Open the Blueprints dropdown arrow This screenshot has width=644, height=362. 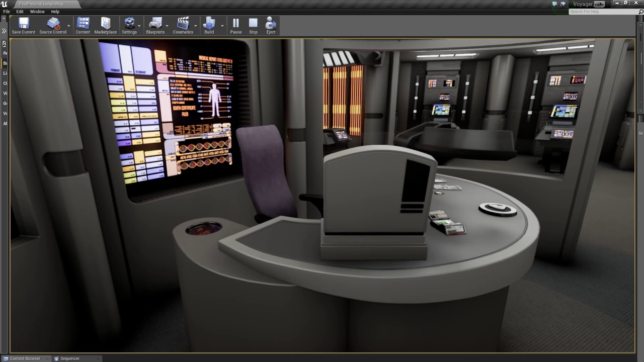(167, 26)
